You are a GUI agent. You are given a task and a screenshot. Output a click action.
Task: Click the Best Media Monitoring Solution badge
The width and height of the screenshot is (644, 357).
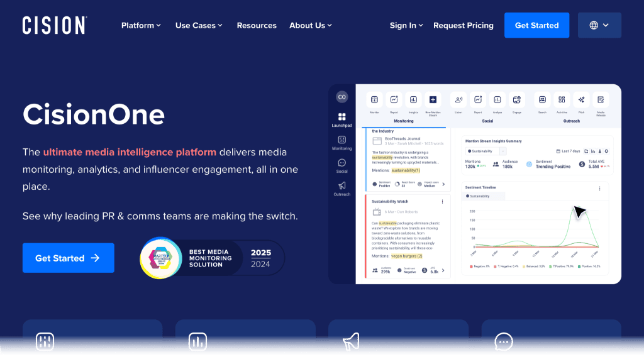(212, 258)
